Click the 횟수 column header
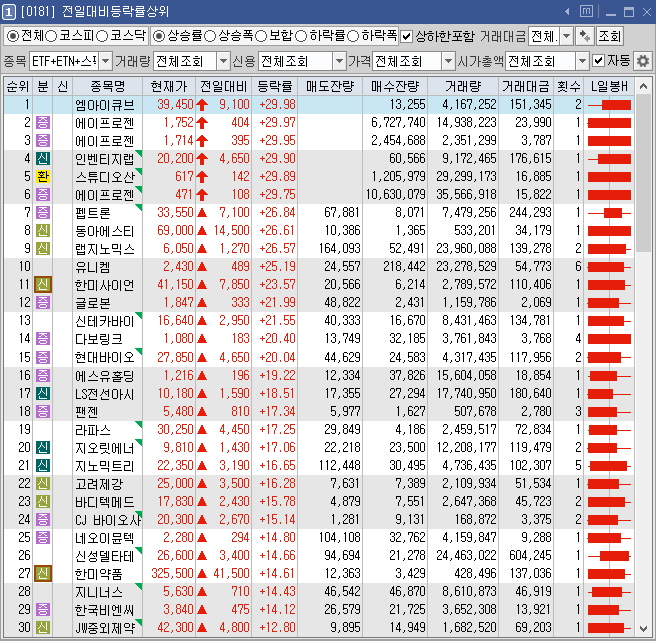Screen dimensions: 656x641 [569, 86]
